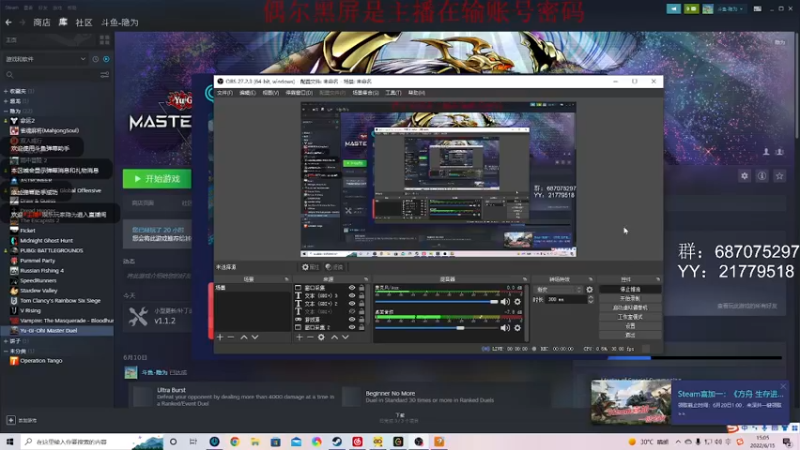Open Task View on the Windows taskbar
Viewport: 800px width, 450px height.
tap(193, 442)
